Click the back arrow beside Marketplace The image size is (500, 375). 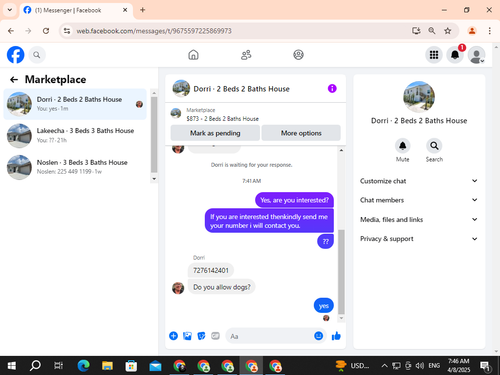[x=14, y=79]
